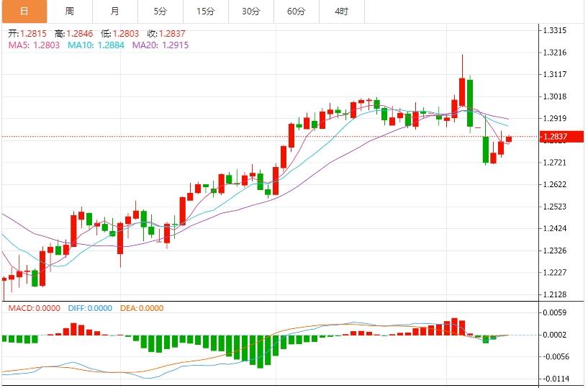Click the 高:1.2846 high price value

[73, 33]
